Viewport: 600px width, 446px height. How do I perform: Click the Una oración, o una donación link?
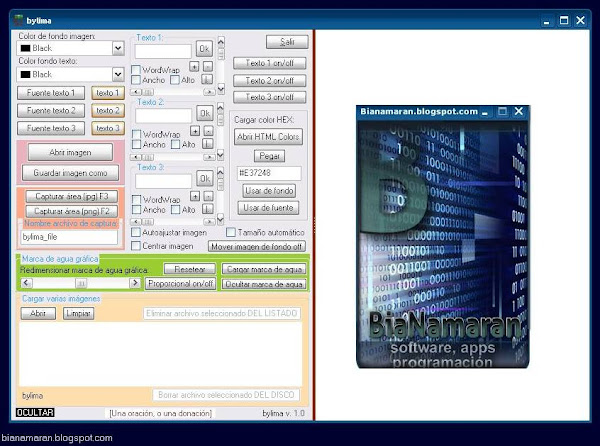[x=160, y=413]
